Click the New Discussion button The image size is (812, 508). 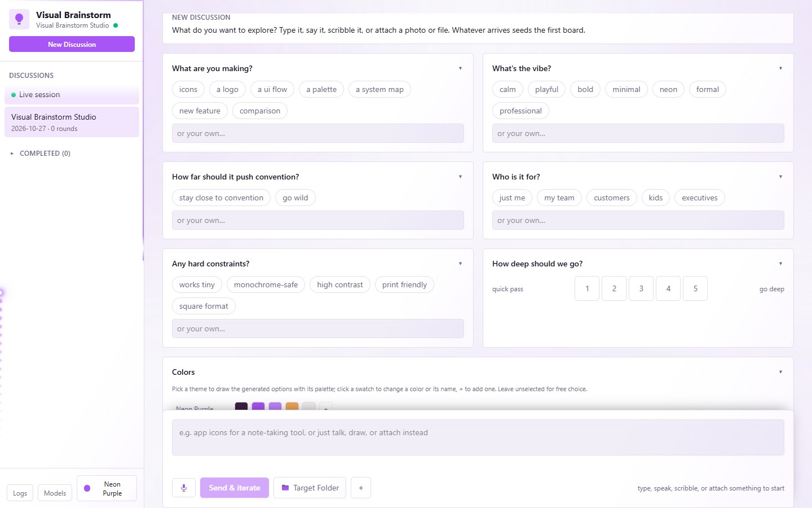72,44
